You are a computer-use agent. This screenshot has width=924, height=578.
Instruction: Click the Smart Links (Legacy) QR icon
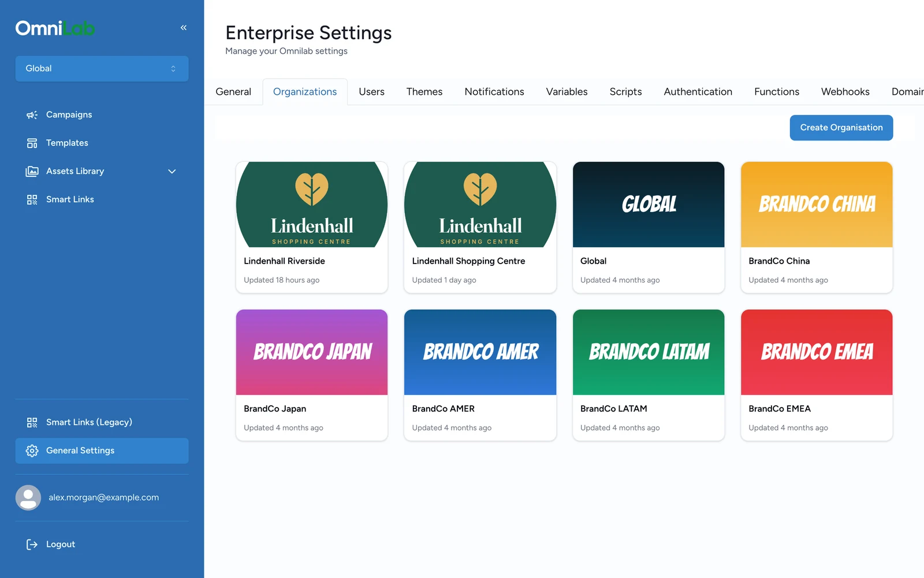32,423
